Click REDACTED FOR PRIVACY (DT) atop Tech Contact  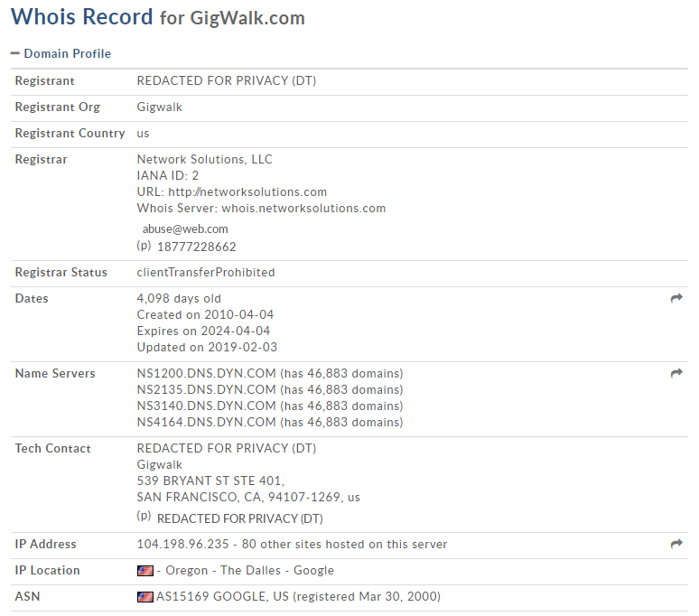[x=227, y=448]
